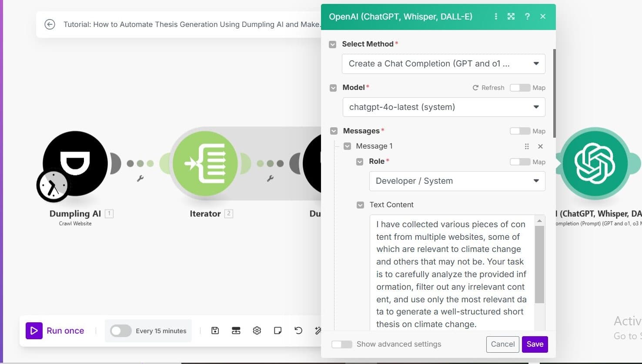This screenshot has width=642, height=364.
Task: Collapse the Role field
Action: click(x=360, y=162)
